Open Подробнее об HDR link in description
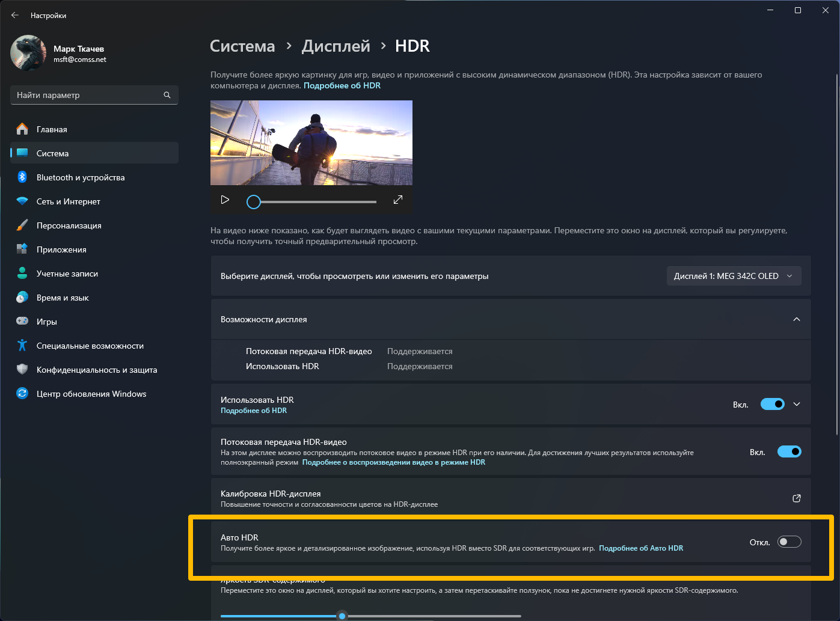This screenshot has width=840, height=621. click(x=342, y=85)
